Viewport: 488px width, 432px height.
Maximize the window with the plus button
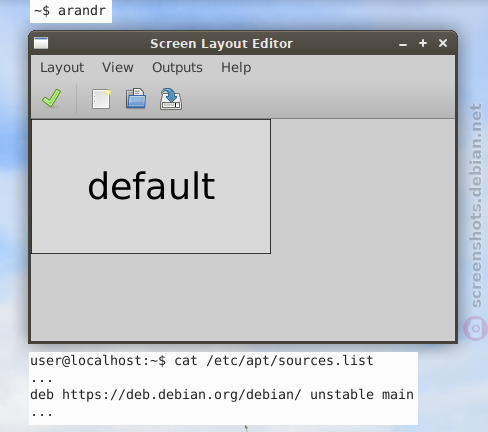423,43
